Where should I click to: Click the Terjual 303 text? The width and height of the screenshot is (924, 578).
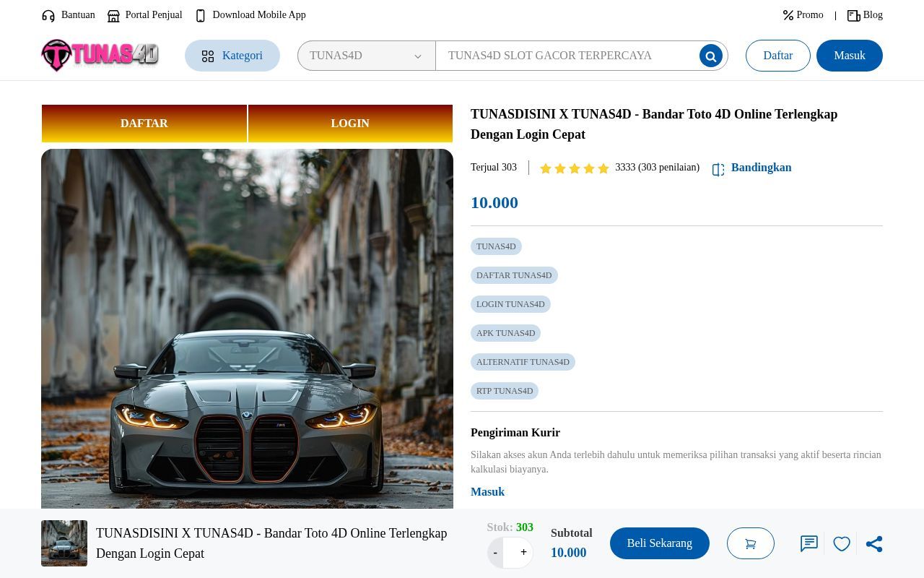pyautogui.click(x=494, y=168)
